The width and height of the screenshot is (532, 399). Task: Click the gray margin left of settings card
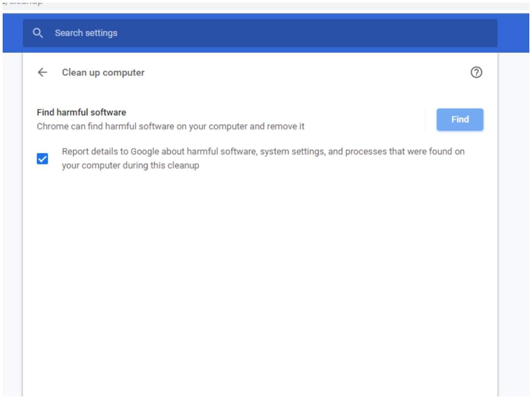[x=12, y=222]
